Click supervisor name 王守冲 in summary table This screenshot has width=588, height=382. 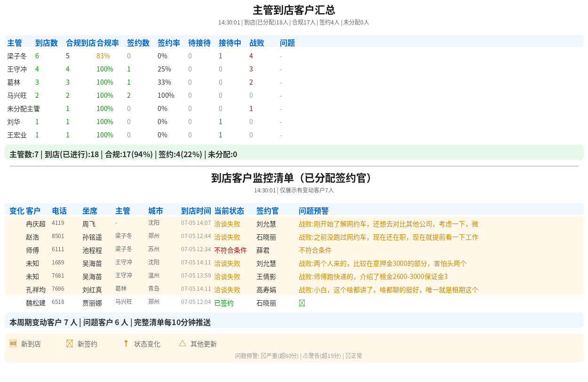[x=17, y=69]
